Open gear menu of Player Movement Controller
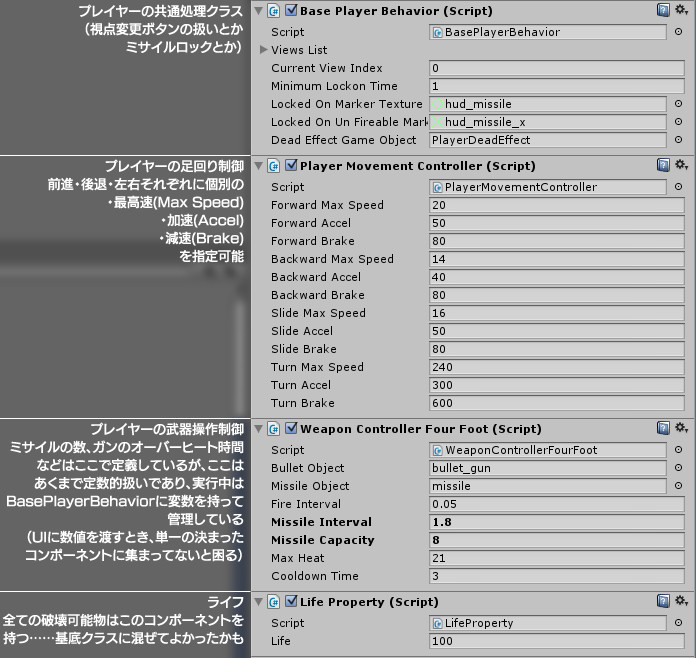The height and width of the screenshot is (658, 696). [x=681, y=165]
